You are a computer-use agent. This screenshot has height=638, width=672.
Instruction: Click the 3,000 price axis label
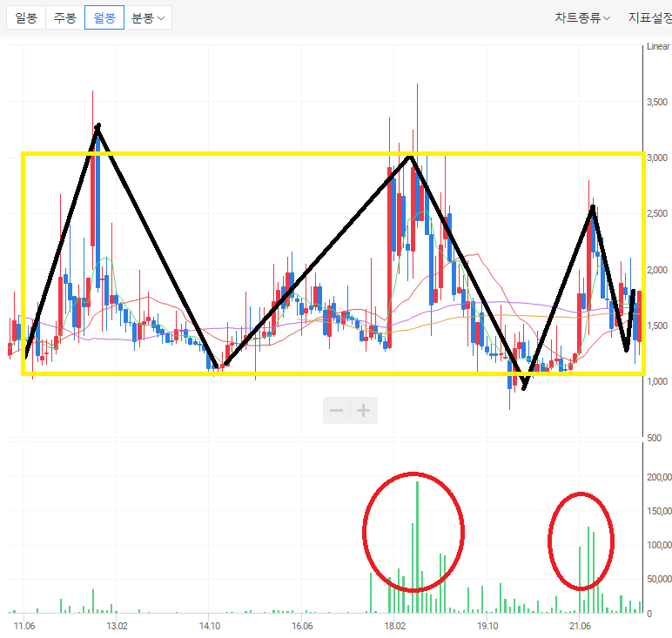pos(657,158)
